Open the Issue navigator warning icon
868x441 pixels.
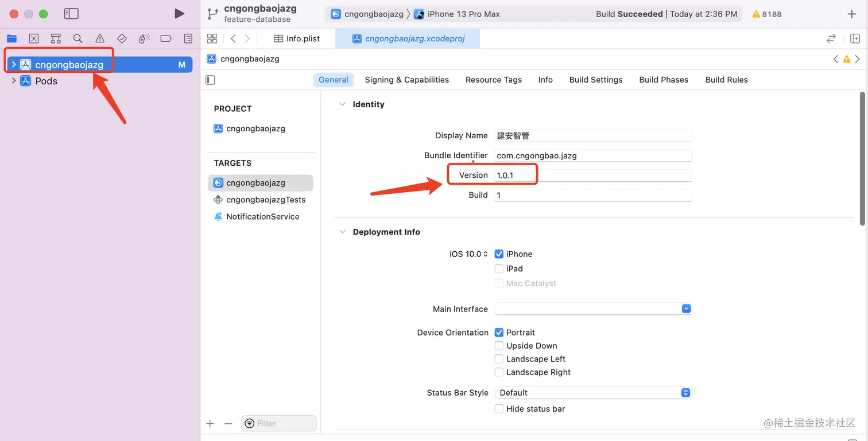coord(100,38)
